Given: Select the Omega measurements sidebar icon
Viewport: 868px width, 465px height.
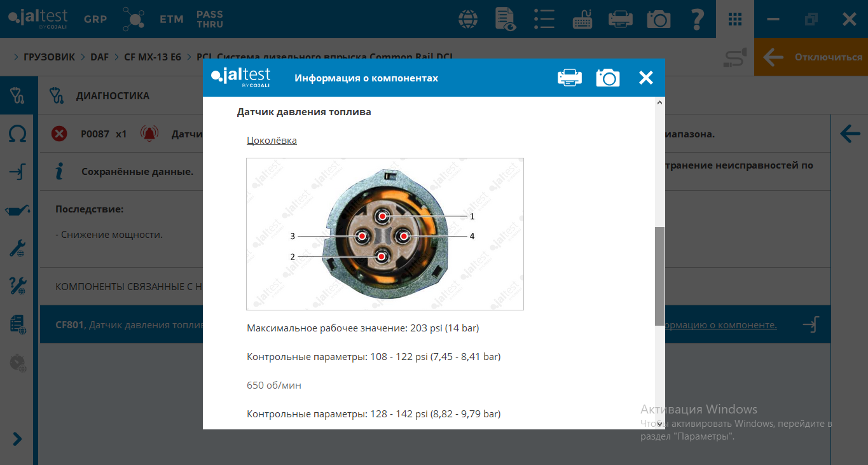Looking at the screenshot, I should 17,134.
